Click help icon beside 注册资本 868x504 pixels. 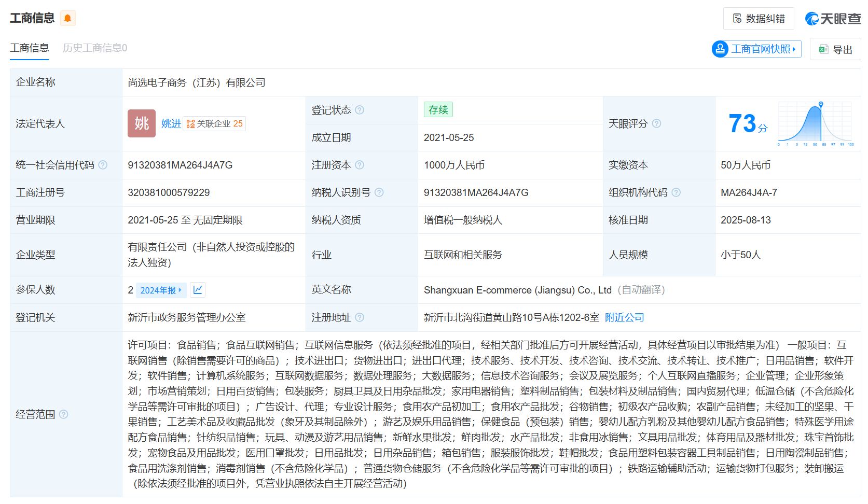tap(360, 165)
